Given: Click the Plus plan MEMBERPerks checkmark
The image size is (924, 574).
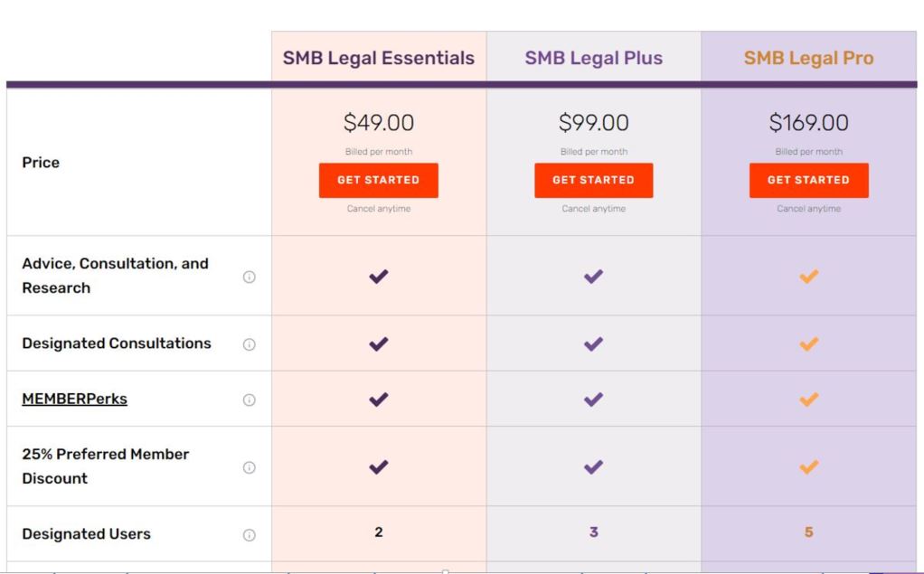Looking at the screenshot, I should click(x=593, y=400).
